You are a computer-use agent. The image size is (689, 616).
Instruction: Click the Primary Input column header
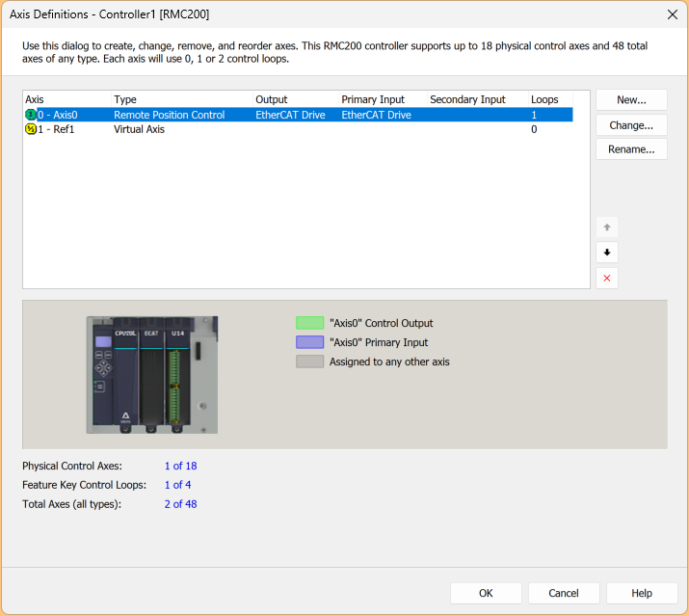click(x=384, y=99)
